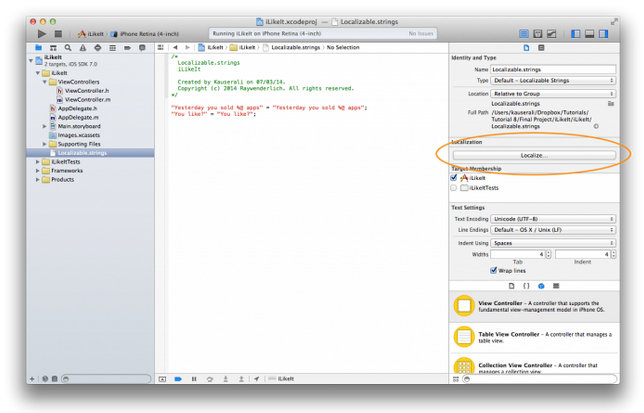Open the Log navigator tab
The image size is (644, 413).
(142, 48)
